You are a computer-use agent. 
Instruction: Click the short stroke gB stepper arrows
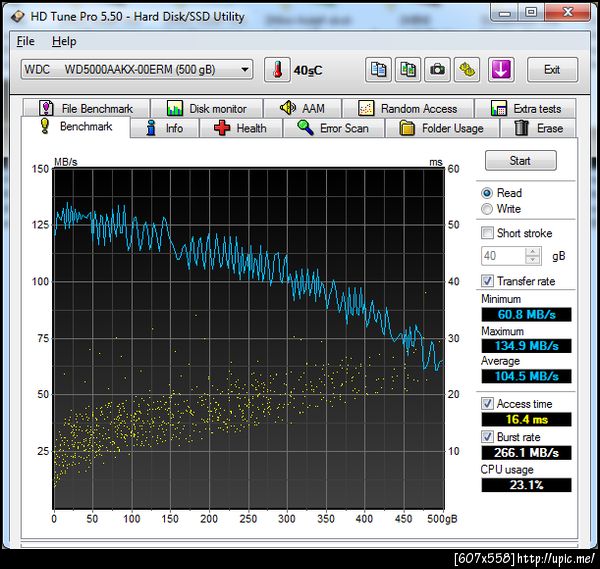533,256
